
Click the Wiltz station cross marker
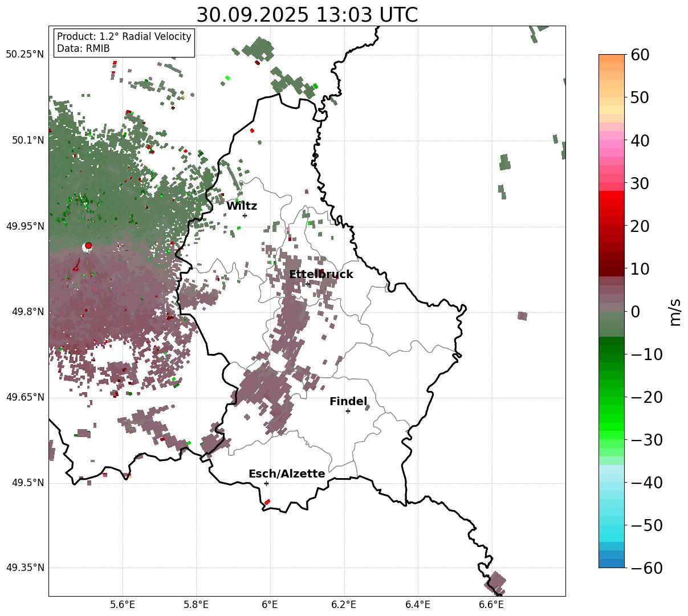(245, 215)
